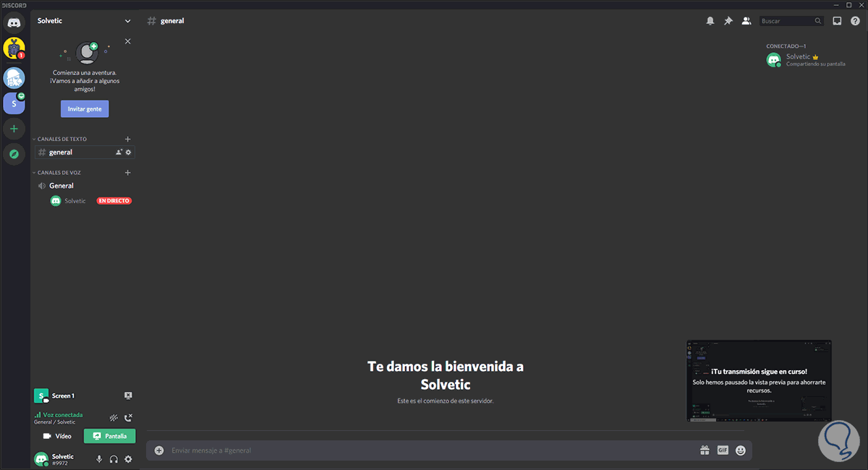Click the general channel title in header

coord(172,21)
